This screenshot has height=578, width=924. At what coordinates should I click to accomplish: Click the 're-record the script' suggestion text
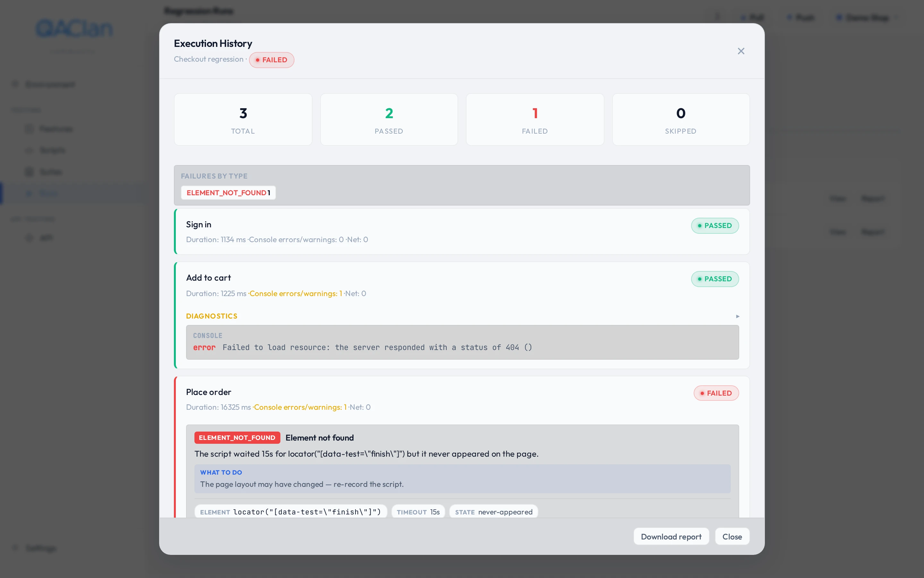(x=368, y=484)
